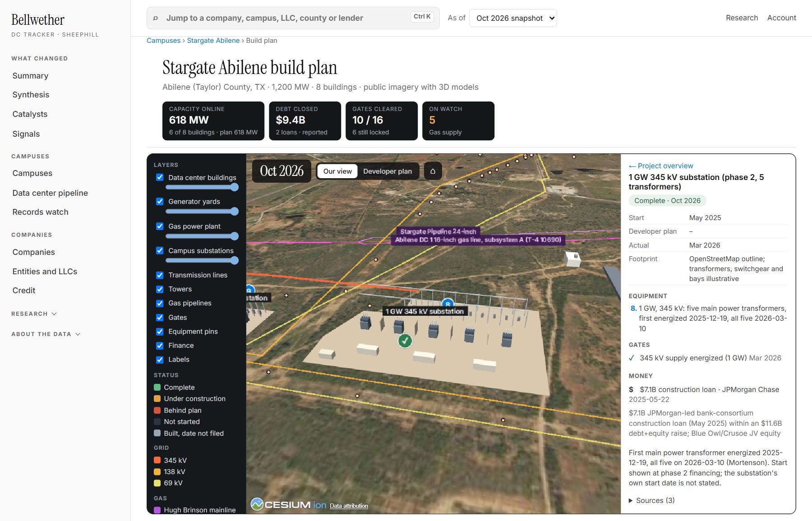The width and height of the screenshot is (812, 521).
Task: Toggle the Gas pipelines layer
Action: 160,303
